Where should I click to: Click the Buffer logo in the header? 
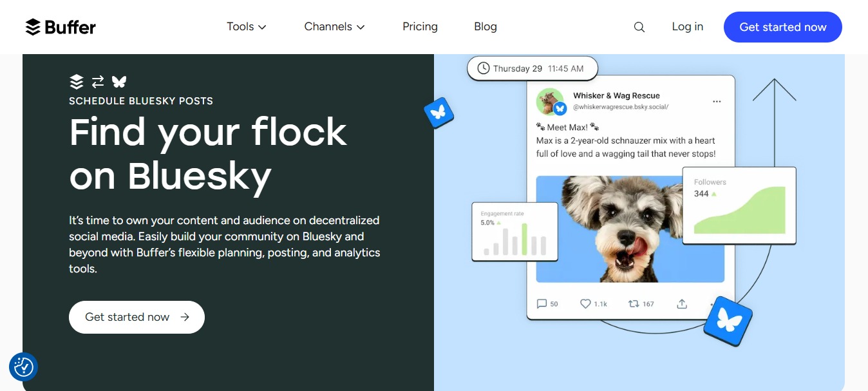pos(60,26)
